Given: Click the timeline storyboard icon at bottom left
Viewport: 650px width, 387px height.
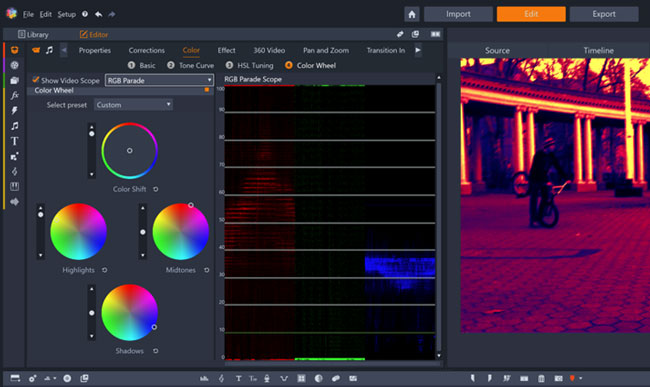Looking at the screenshot, I should tap(15, 378).
